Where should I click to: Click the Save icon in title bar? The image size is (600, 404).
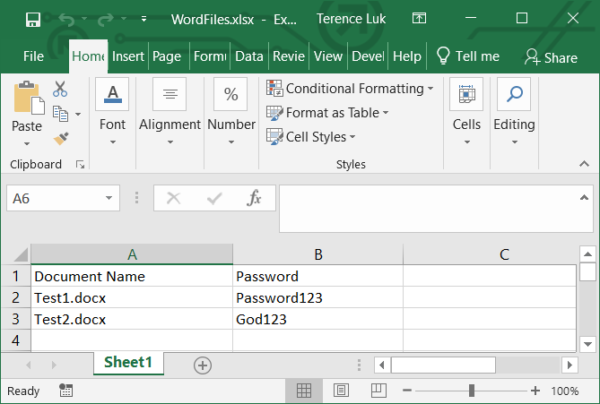pos(33,19)
